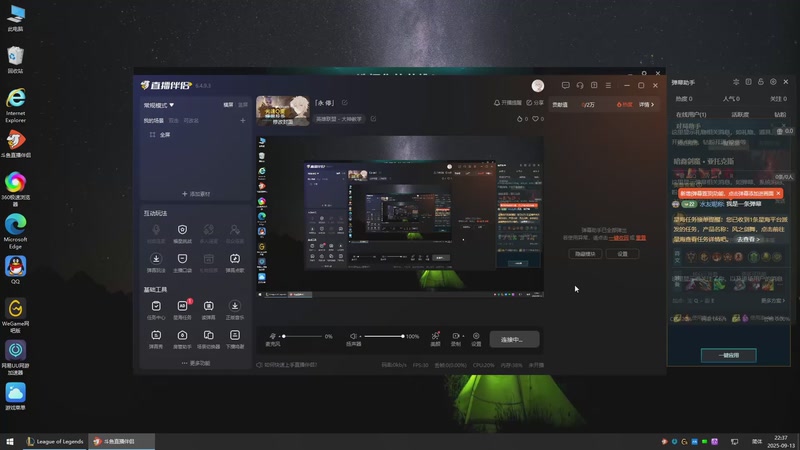Click the speaker volume slider at 100%
The width and height of the screenshot is (800, 450).
[383, 336]
